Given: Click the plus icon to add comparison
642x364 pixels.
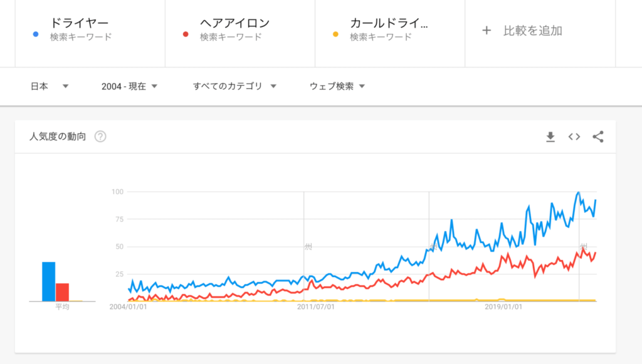Looking at the screenshot, I should coord(487,30).
